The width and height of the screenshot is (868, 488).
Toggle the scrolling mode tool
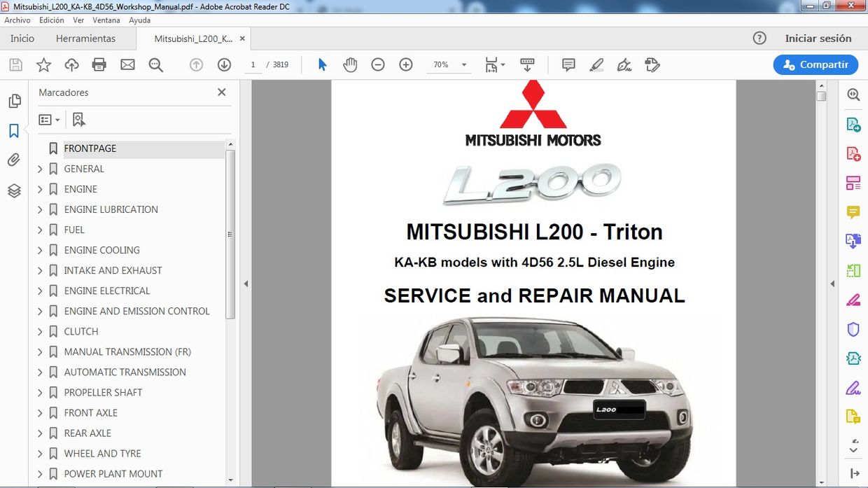point(528,65)
